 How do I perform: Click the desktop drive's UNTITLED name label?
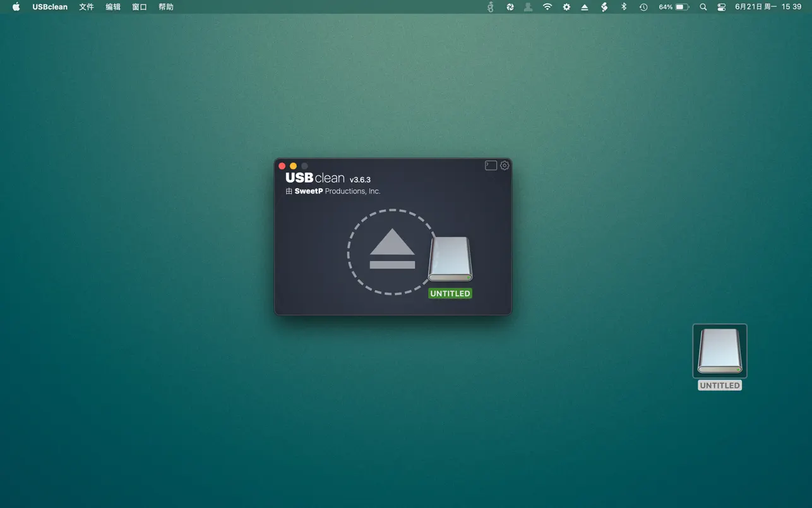(720, 385)
